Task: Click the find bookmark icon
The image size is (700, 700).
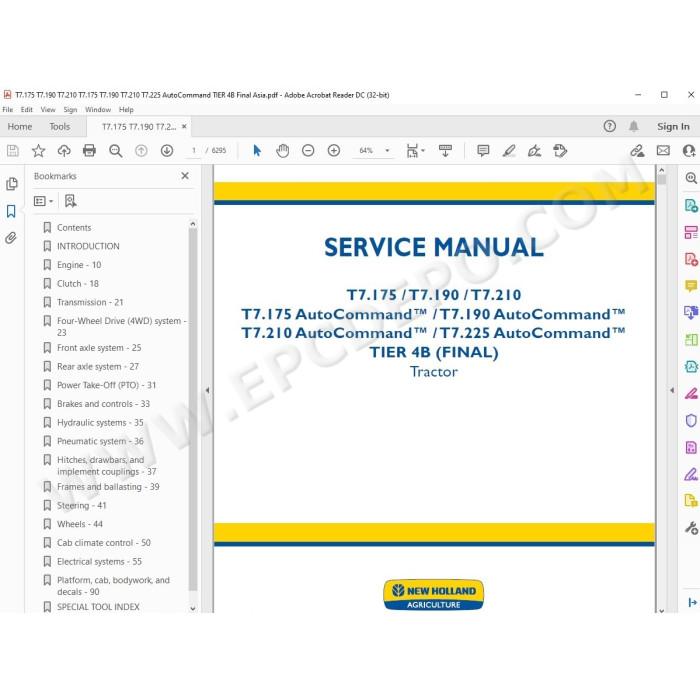Action: (x=71, y=201)
